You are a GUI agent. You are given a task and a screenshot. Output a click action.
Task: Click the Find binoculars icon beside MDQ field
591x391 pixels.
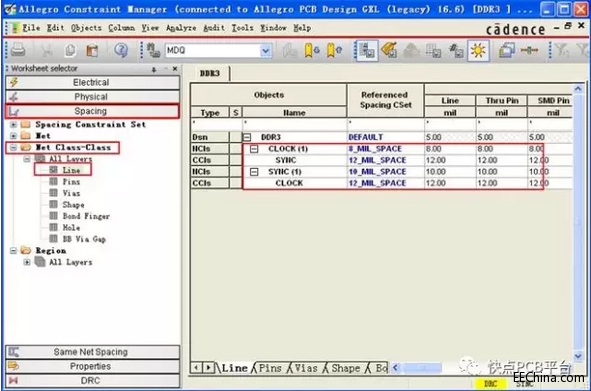click(153, 50)
